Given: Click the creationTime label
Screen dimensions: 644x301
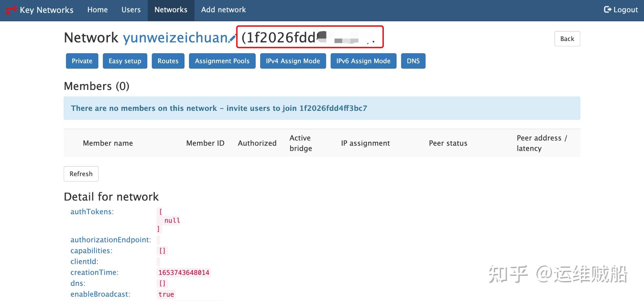Looking at the screenshot, I should 95,272.
